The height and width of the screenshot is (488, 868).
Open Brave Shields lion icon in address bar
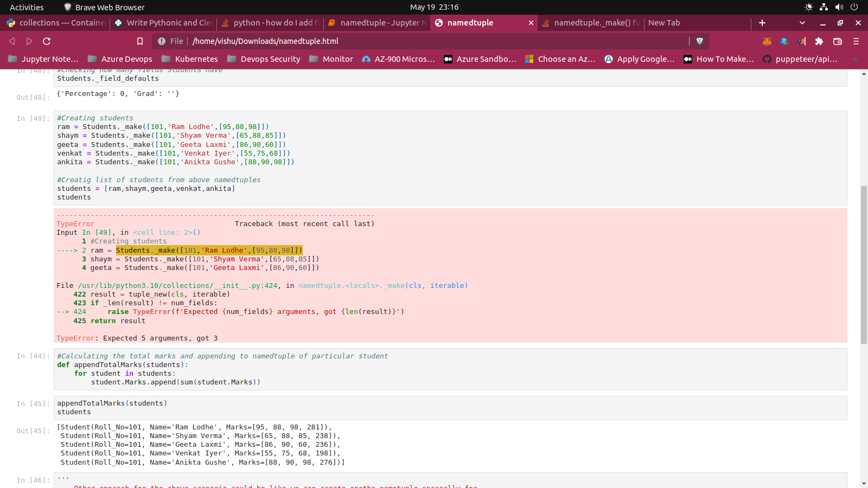tap(700, 41)
